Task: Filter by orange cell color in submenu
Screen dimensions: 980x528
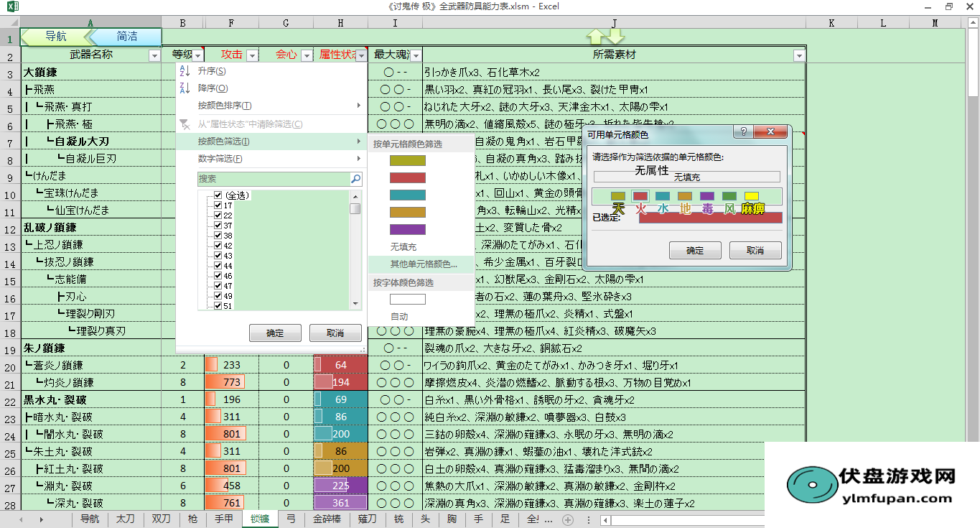Action: click(408, 212)
